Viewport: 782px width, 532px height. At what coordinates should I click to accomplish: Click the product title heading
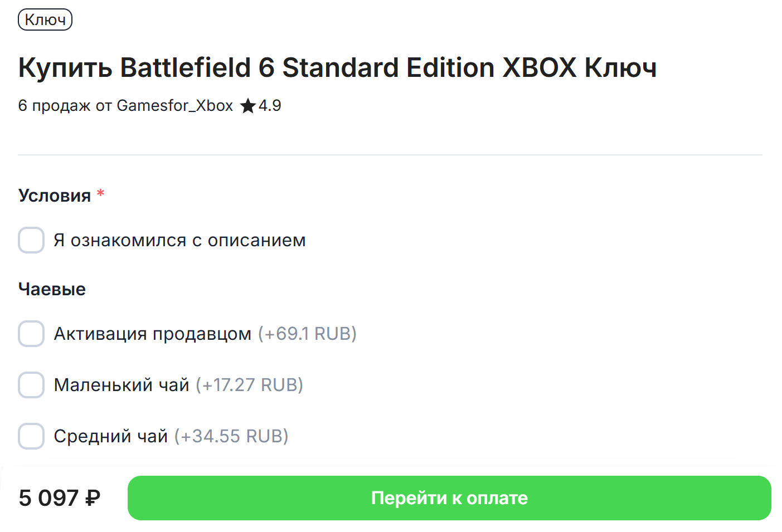pyautogui.click(x=337, y=67)
